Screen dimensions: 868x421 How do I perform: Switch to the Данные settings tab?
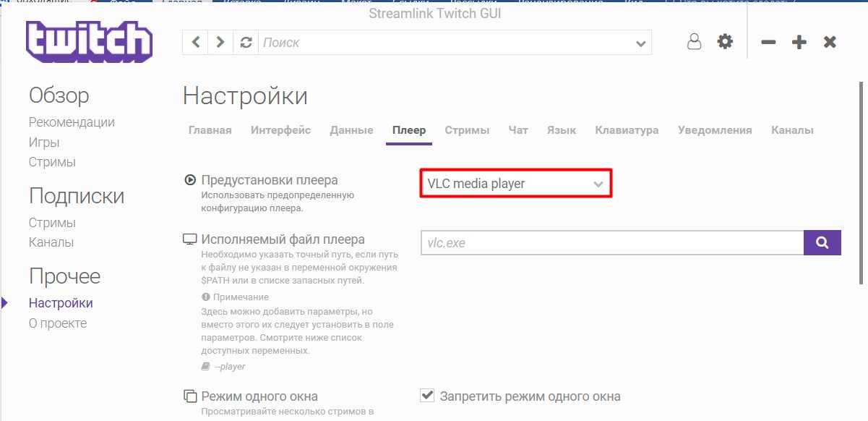[x=351, y=130]
